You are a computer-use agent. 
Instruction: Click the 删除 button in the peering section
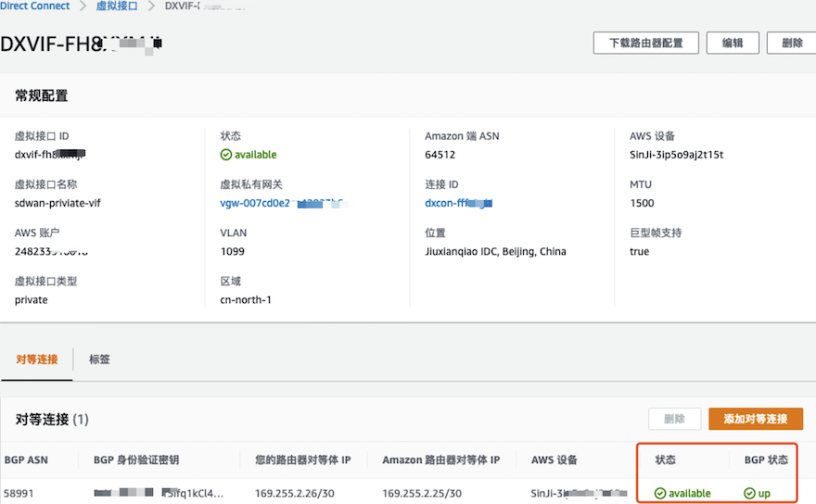(x=674, y=419)
